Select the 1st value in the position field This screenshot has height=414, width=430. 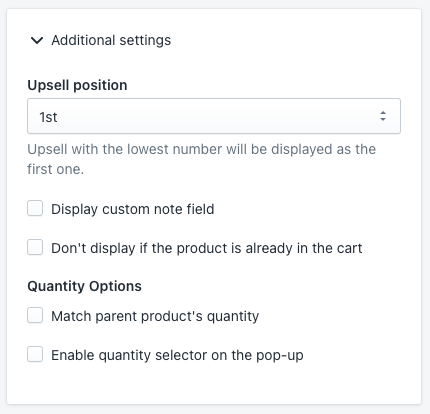(48, 117)
